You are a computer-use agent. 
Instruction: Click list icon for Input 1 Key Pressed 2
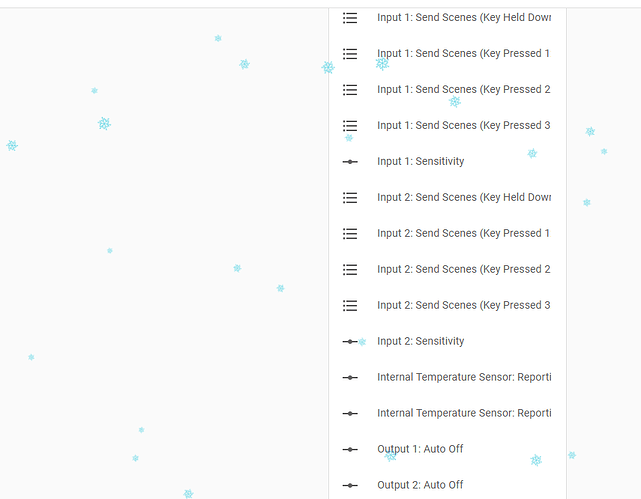[350, 90]
